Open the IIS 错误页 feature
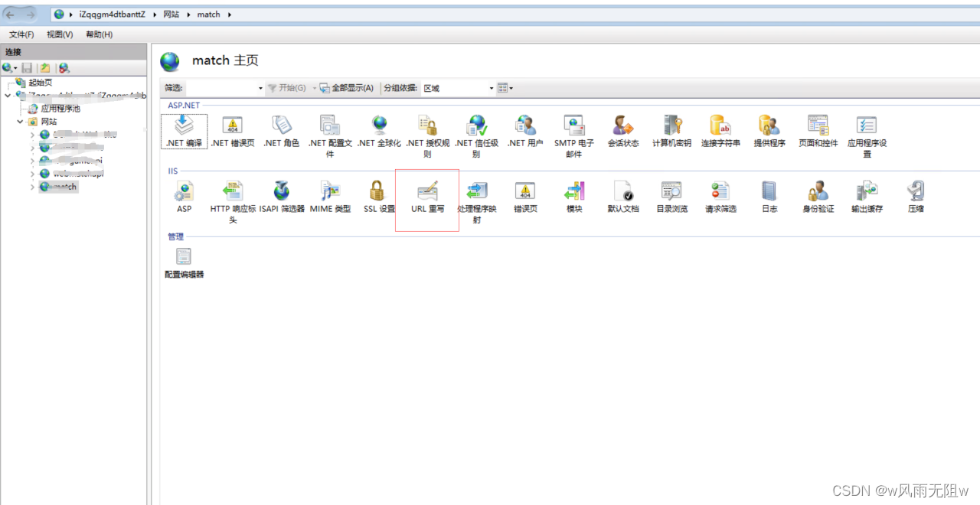The height and width of the screenshot is (505, 980). (525, 197)
